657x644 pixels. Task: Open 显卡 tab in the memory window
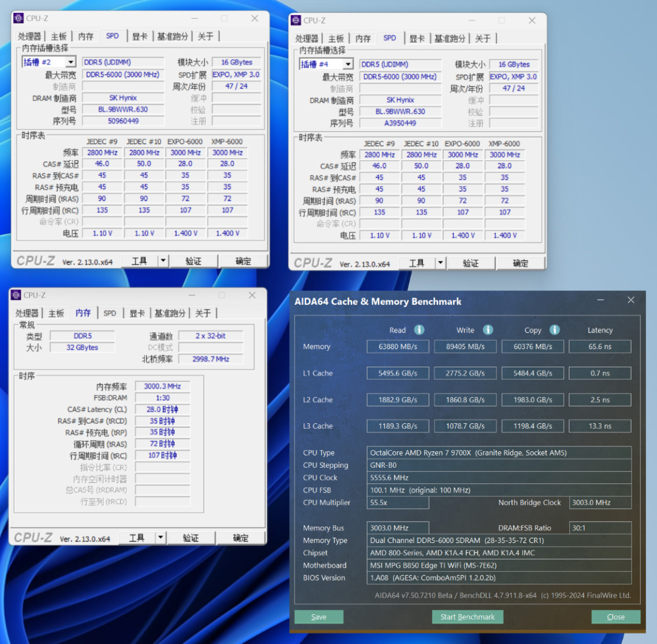(x=137, y=313)
